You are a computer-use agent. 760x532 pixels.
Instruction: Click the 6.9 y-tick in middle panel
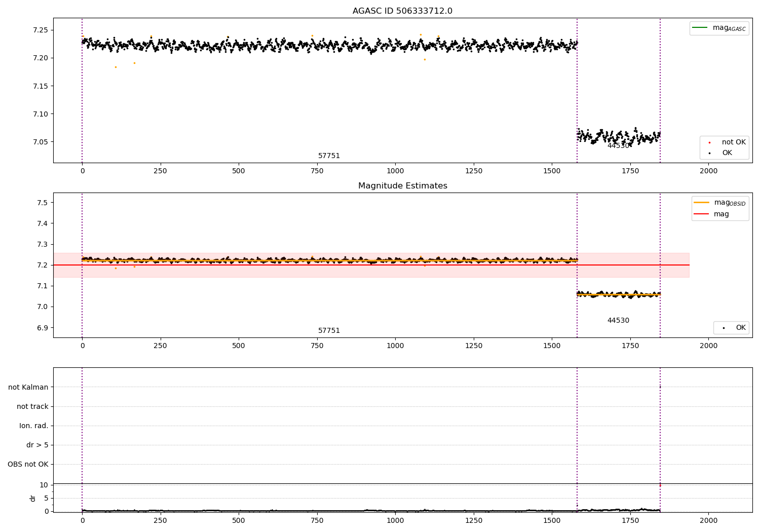(x=42, y=328)
